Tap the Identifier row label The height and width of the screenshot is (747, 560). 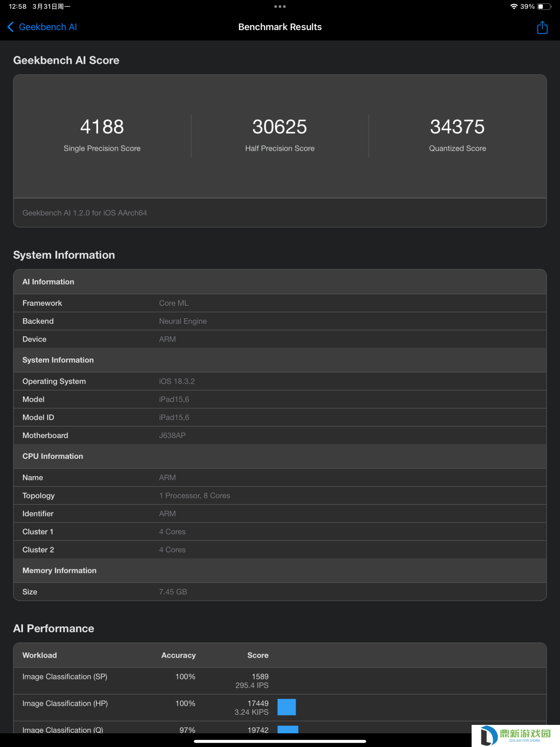click(38, 514)
